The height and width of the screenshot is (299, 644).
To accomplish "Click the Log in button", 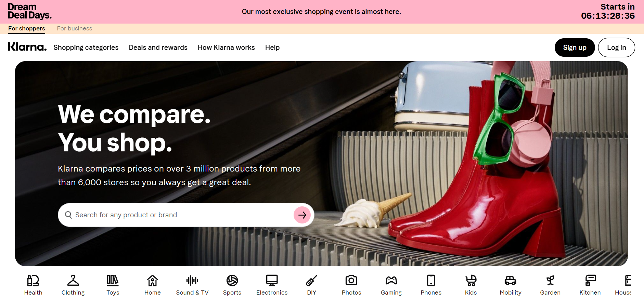I will click(617, 47).
